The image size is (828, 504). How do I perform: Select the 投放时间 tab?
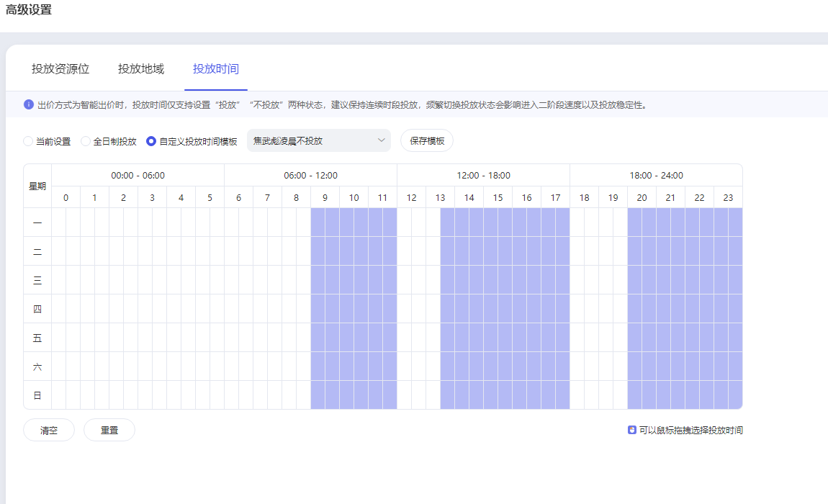(216, 69)
